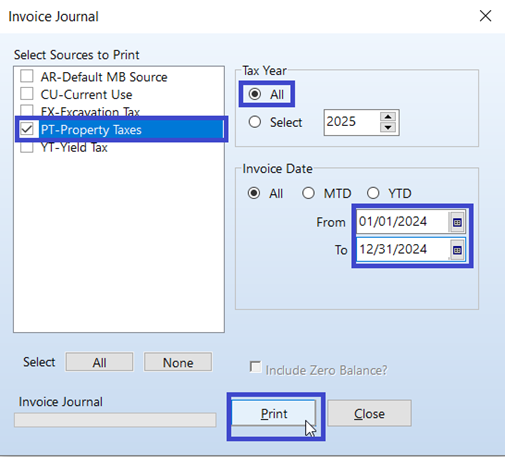Viewport: 505px width, 457px height.
Task: Check the AR-Default MB Source box
Action: pos(27,76)
